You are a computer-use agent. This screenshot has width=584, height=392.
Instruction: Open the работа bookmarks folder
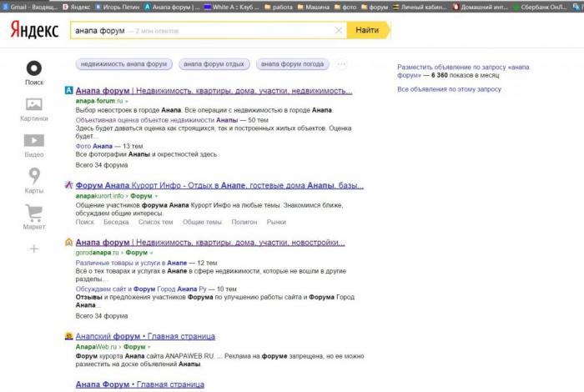point(279,7)
